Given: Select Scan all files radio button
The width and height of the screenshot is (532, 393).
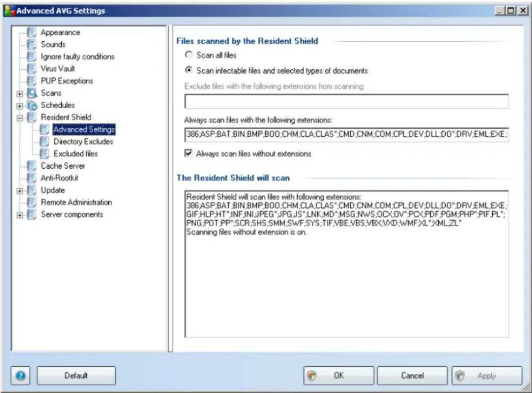Looking at the screenshot, I should coord(188,55).
